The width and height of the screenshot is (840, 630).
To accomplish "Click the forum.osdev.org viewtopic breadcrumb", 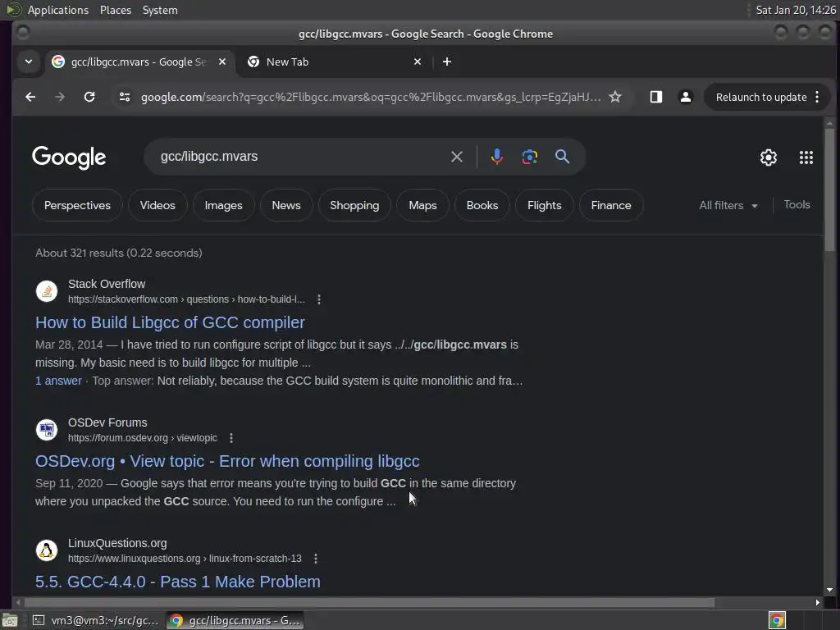I will (143, 438).
